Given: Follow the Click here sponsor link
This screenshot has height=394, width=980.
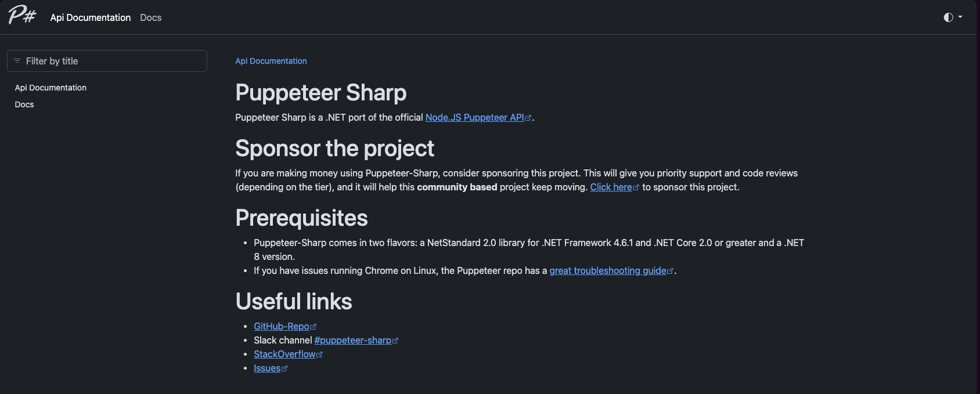Looking at the screenshot, I should pos(611,186).
